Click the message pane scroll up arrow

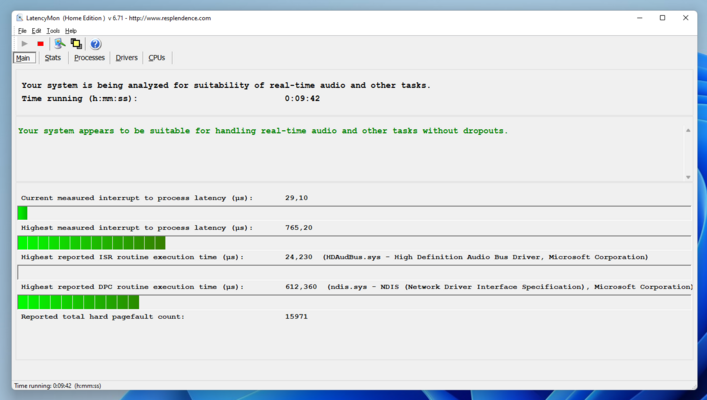click(x=688, y=131)
